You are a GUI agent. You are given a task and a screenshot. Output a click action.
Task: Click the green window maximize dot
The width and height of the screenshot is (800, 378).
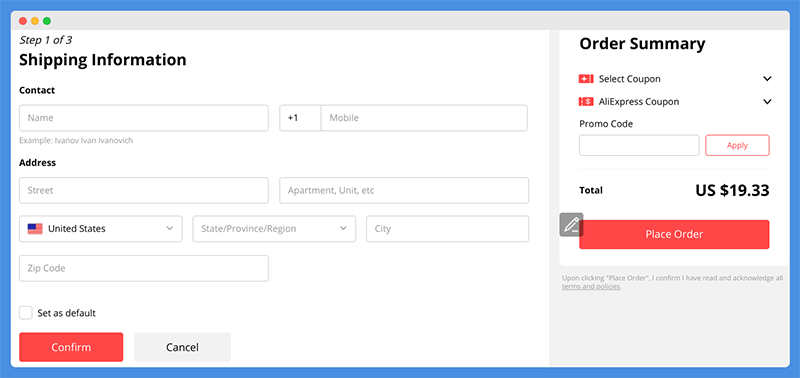[x=47, y=21]
